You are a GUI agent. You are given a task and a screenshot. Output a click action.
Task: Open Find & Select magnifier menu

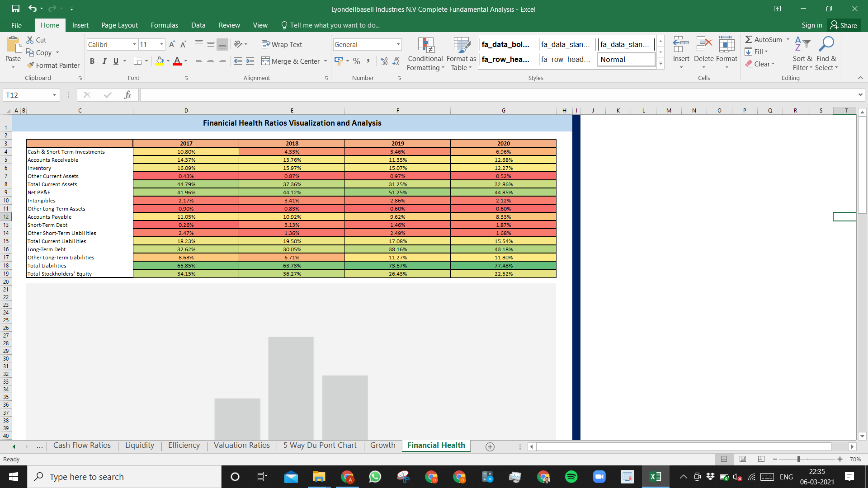pos(826,54)
